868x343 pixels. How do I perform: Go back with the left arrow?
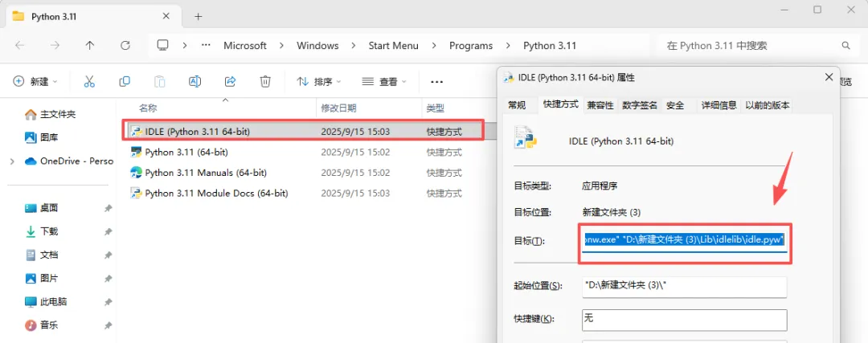click(20, 45)
